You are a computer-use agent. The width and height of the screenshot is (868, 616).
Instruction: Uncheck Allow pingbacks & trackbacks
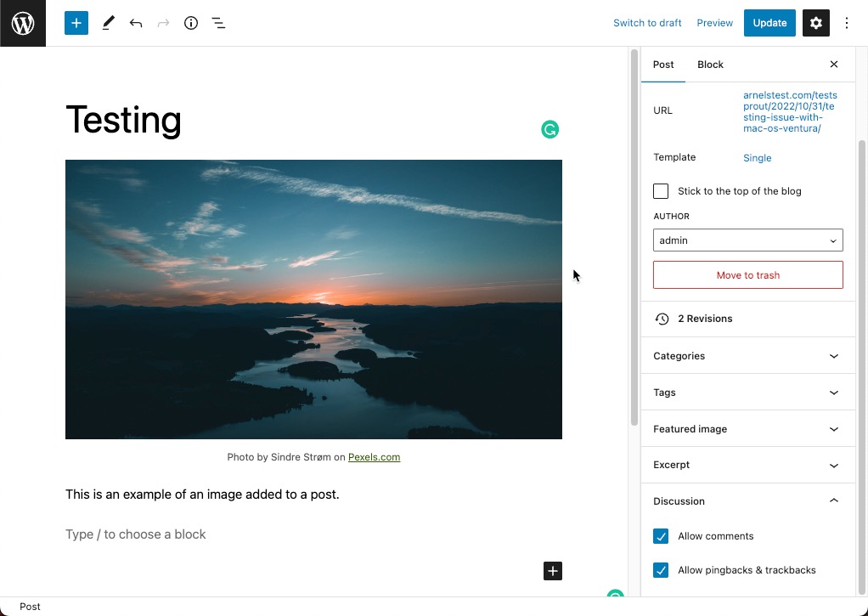tap(661, 570)
